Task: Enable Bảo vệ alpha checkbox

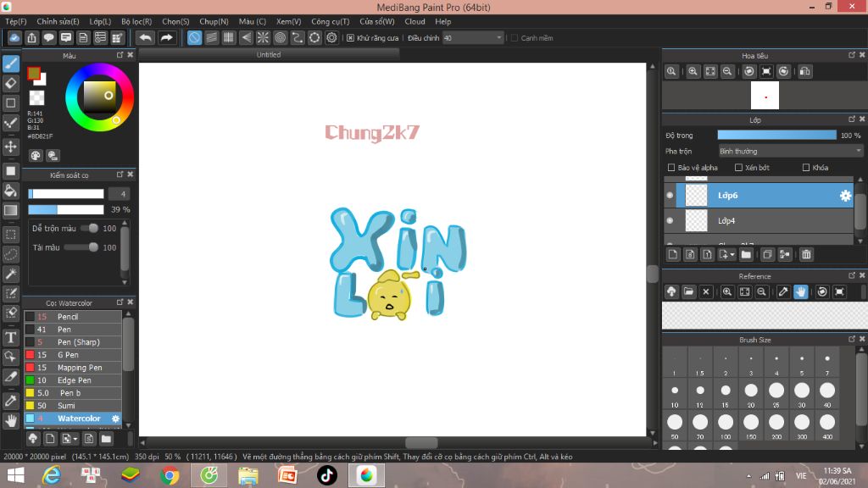Action: (671, 168)
